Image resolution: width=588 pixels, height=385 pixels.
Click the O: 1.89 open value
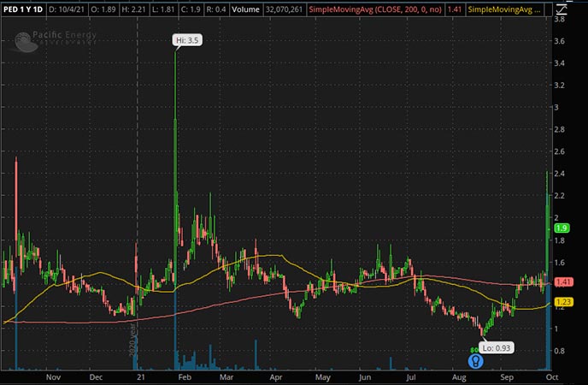[103, 9]
